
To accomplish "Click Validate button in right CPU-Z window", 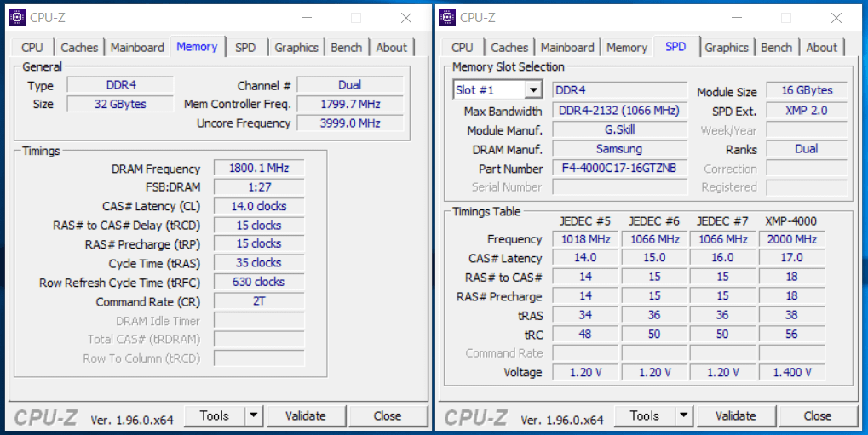I will point(736,415).
